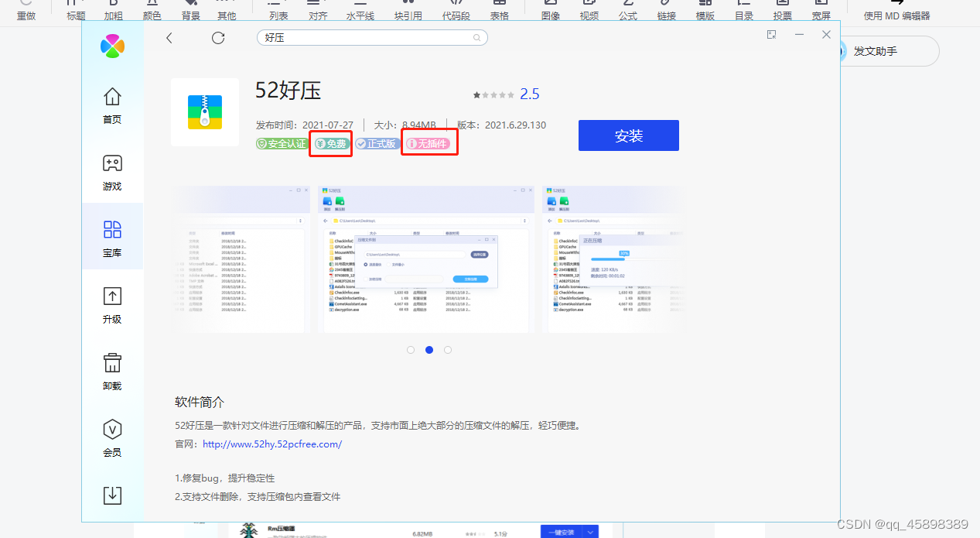This screenshot has height=538, width=980.
Task: Insert 表格 table in editor toolbar
Action: point(500,11)
